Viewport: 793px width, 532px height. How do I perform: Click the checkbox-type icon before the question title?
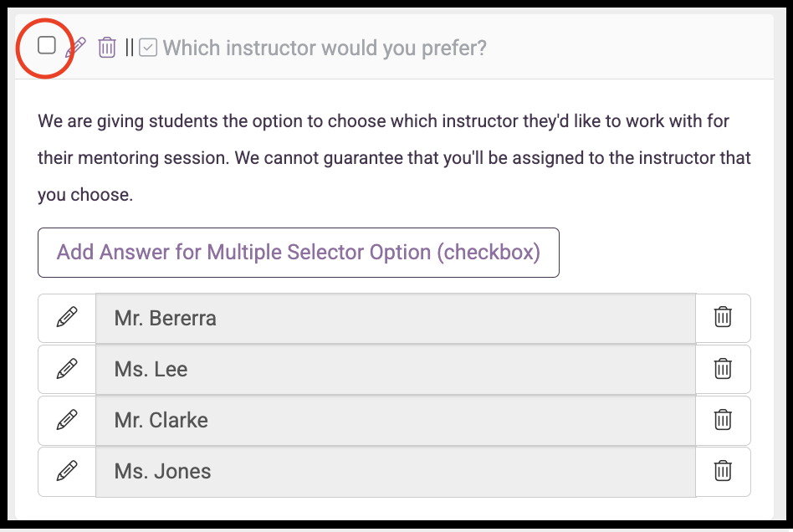pyautogui.click(x=148, y=48)
